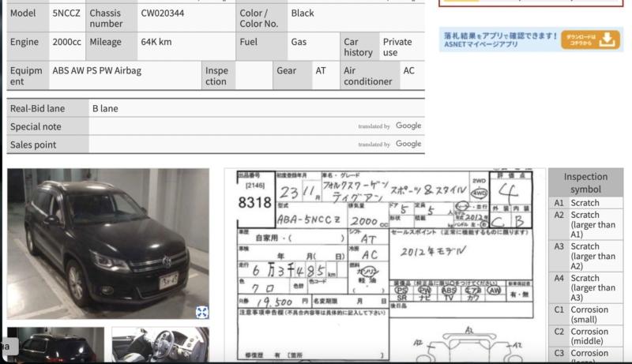The image size is (632, 364).
Task: Click the model code 5NCCZ
Action: point(67,13)
